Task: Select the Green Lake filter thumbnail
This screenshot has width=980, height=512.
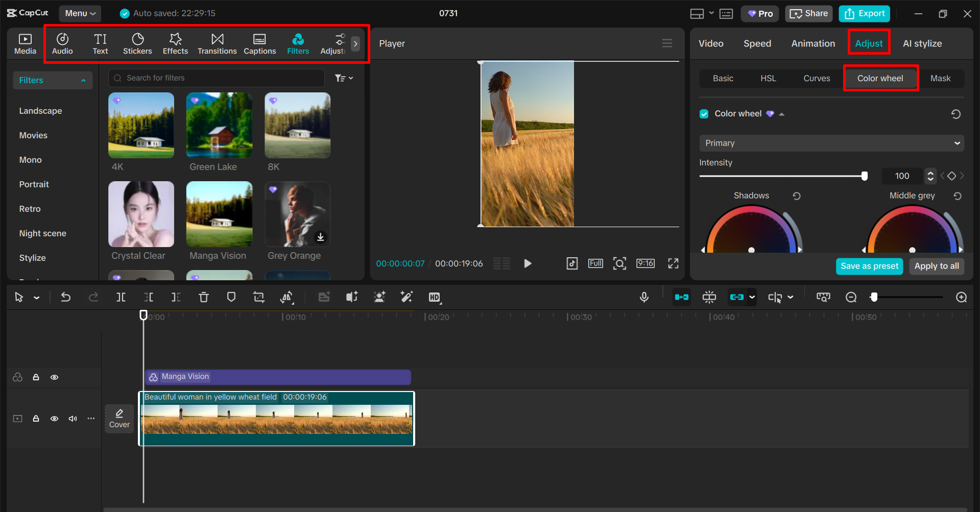Action: point(219,125)
